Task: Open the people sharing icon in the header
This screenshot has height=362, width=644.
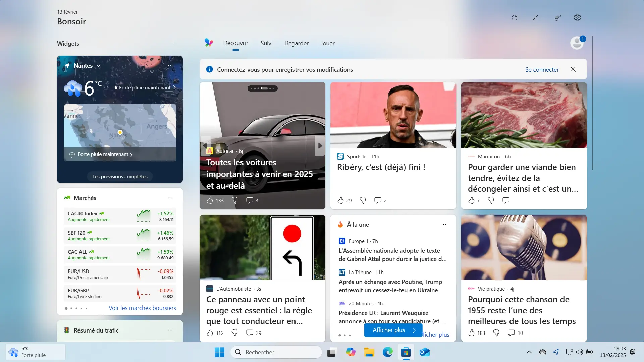Action: pos(557,18)
